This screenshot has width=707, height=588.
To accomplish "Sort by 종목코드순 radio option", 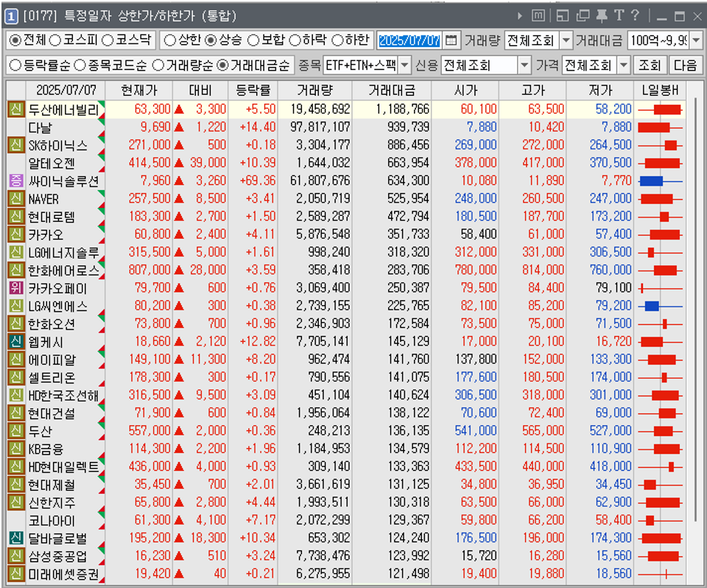I will [x=80, y=66].
